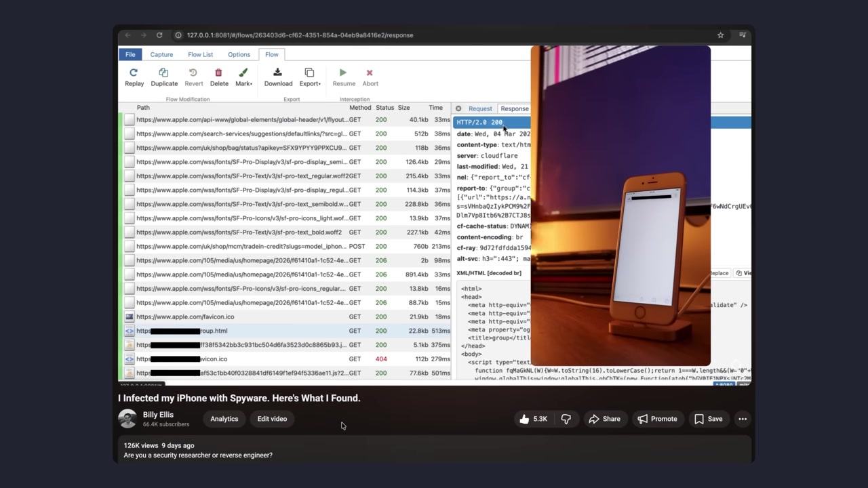Switch to the Capture tab
This screenshot has width=868, height=488.
tap(161, 54)
